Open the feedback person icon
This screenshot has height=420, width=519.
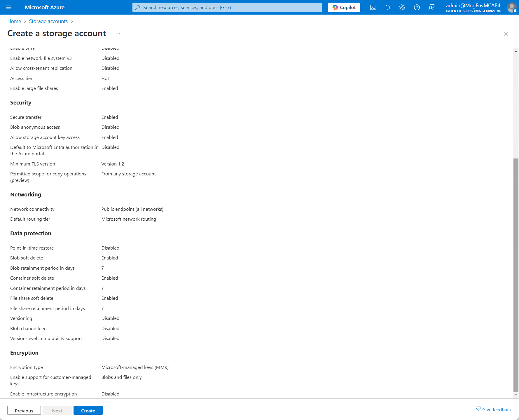pyautogui.click(x=431, y=7)
